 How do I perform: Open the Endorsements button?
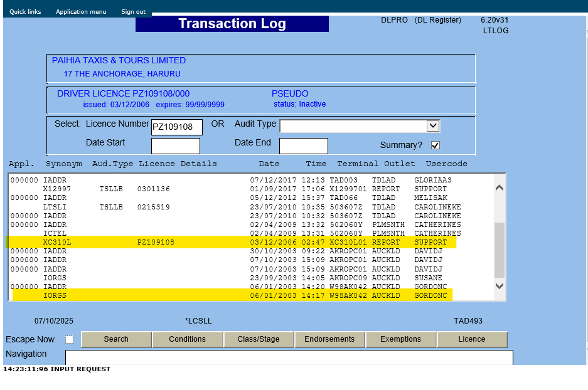[329, 339]
